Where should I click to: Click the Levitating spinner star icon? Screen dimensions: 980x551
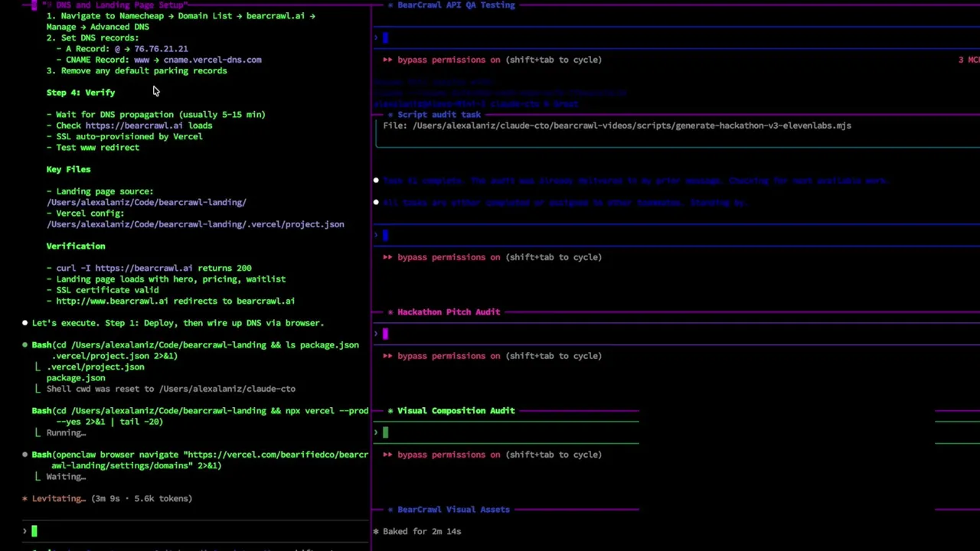(24, 498)
